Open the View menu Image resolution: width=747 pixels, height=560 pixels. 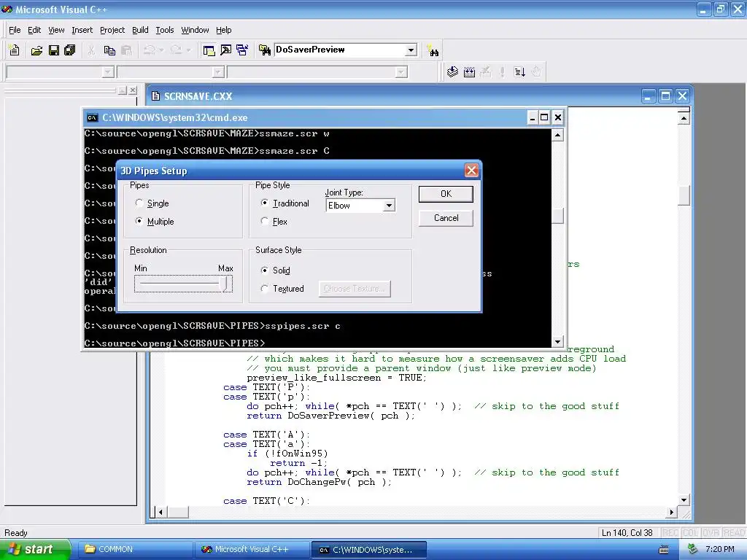click(x=56, y=30)
